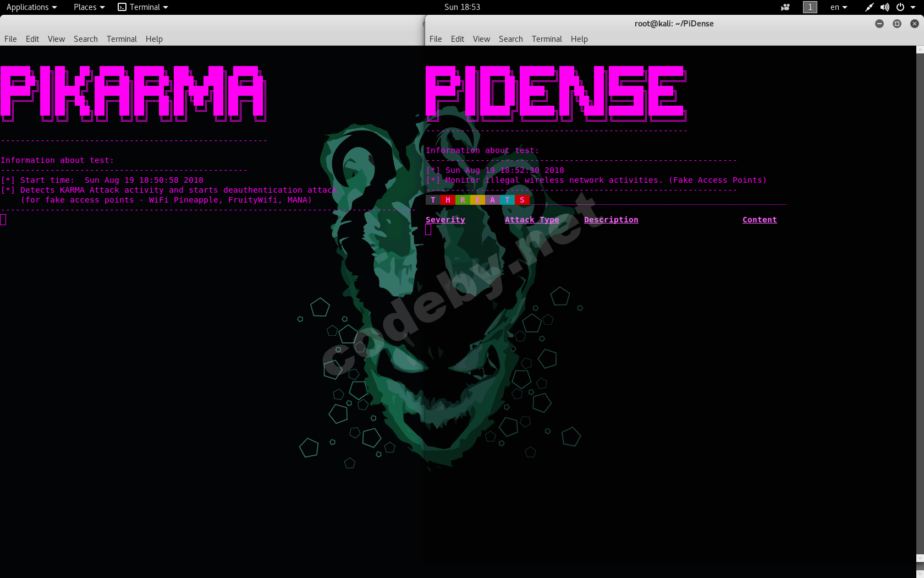Click the 'WiFi Pineapple, FruityWifi, MANA' line

[x=166, y=200]
